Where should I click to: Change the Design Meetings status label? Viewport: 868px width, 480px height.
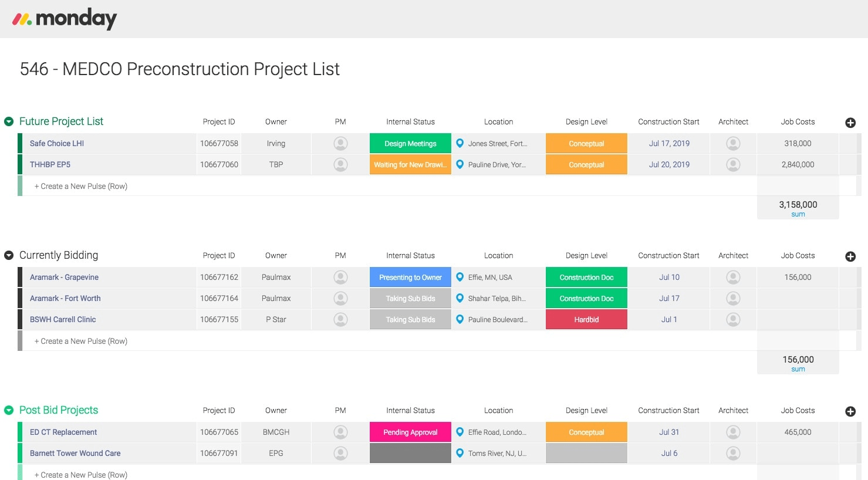(410, 143)
